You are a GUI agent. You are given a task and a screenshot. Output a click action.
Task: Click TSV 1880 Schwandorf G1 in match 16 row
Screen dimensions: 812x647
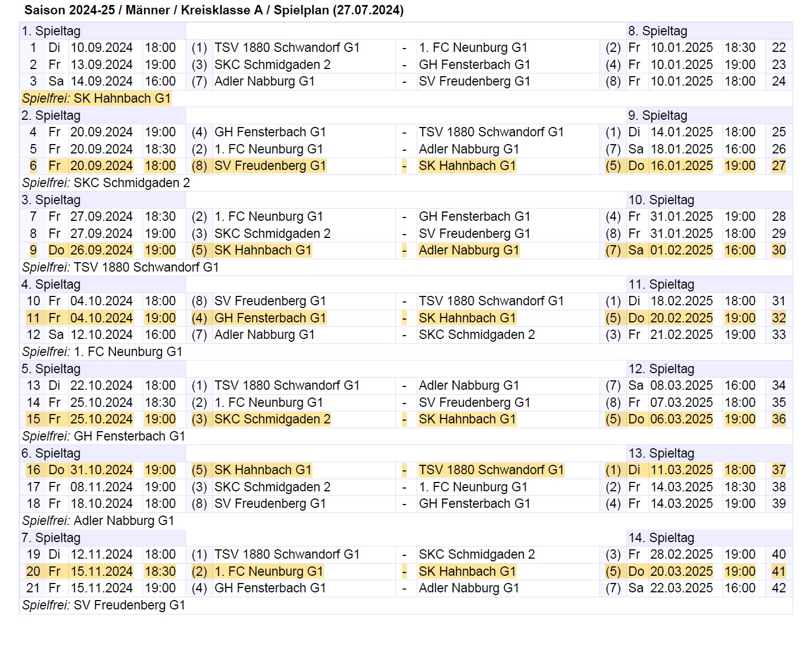click(491, 470)
